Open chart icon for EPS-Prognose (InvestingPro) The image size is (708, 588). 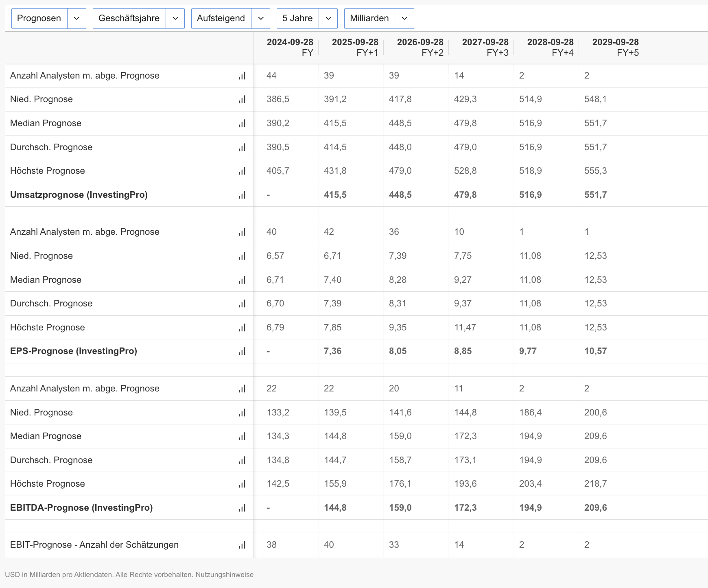(242, 351)
